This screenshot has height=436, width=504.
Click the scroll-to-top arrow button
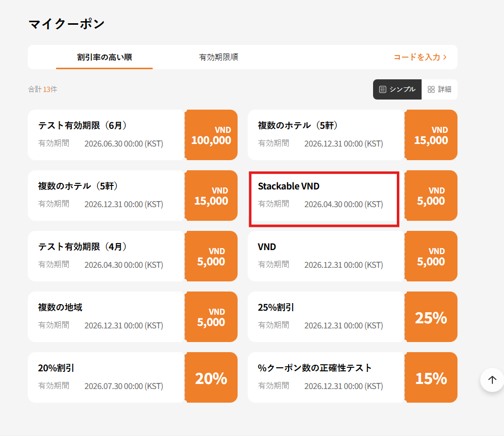point(492,380)
